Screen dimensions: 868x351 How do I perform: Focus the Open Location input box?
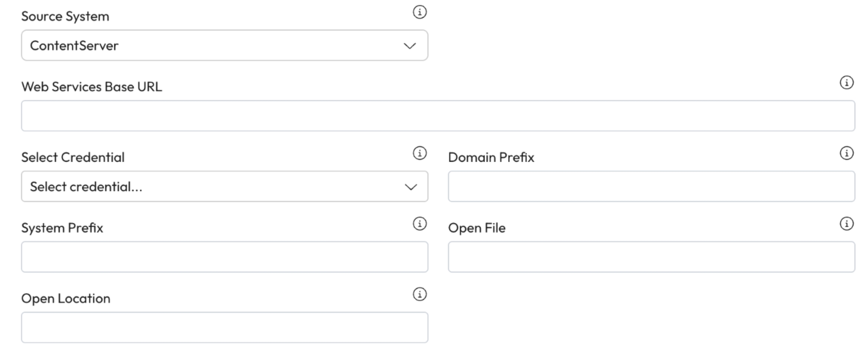pos(225,328)
